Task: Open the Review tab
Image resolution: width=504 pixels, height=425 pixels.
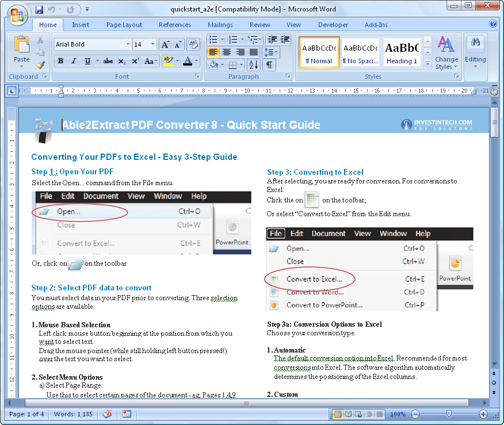Action: (x=259, y=25)
